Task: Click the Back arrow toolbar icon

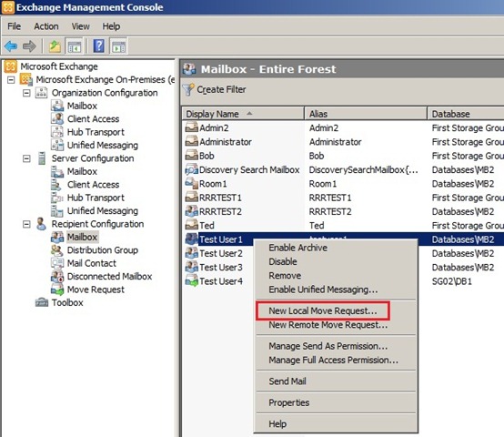Action: point(11,46)
